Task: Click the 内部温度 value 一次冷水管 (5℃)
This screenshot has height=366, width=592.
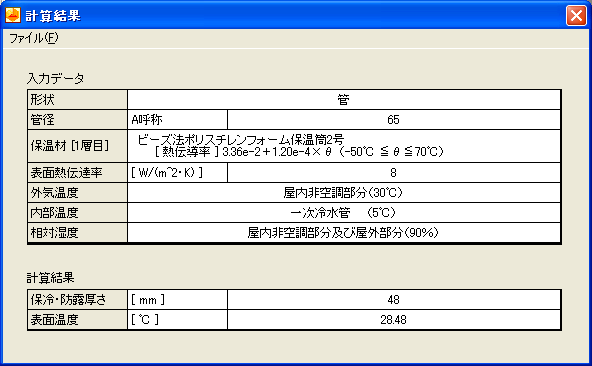Action: (344, 213)
